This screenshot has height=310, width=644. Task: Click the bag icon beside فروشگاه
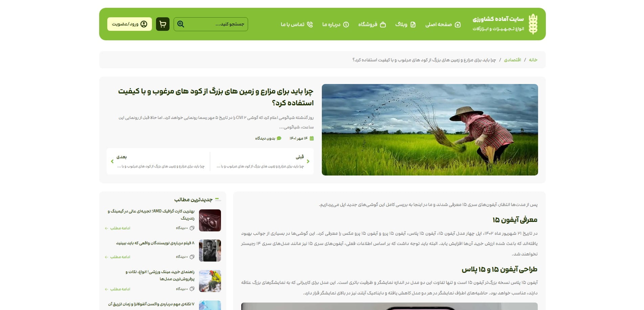click(x=383, y=24)
